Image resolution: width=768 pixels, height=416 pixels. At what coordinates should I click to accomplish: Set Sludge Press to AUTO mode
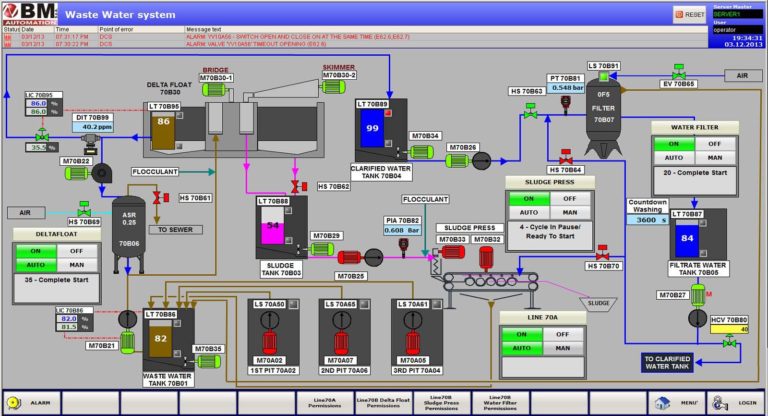point(528,212)
